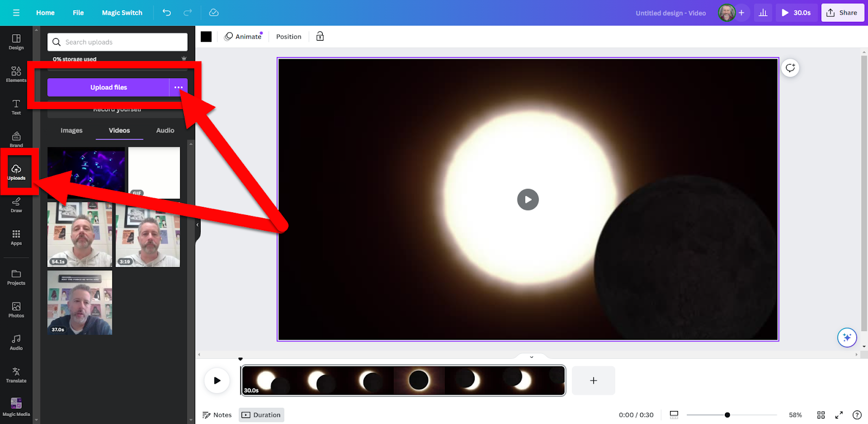Click the 58% zoom level

coord(795,415)
